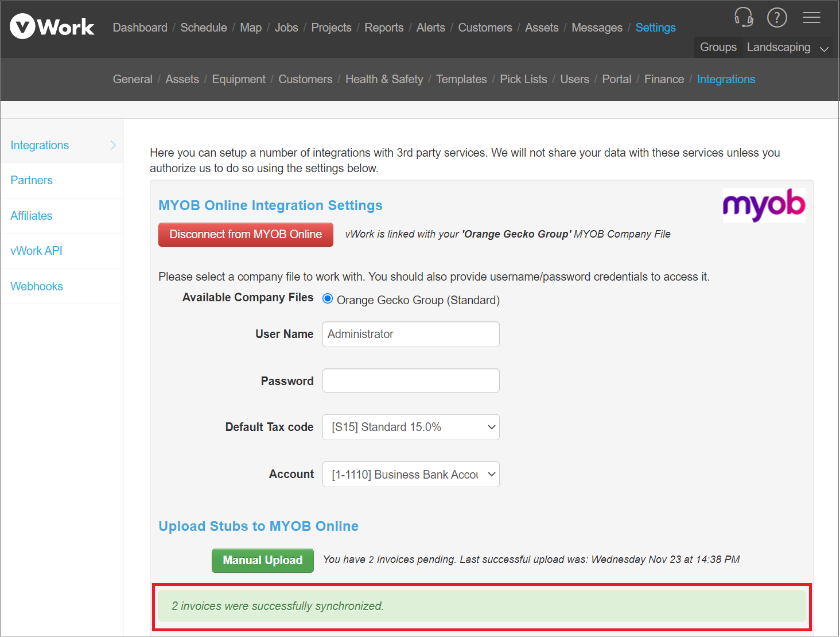The width and height of the screenshot is (840, 637).
Task: Go to Alerts
Action: coord(431,28)
